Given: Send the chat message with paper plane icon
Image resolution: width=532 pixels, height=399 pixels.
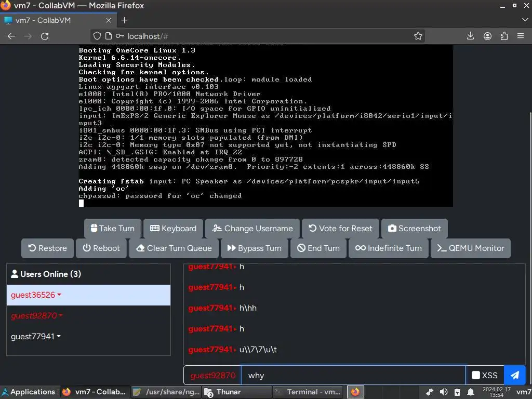Looking at the screenshot, I should click(x=515, y=375).
